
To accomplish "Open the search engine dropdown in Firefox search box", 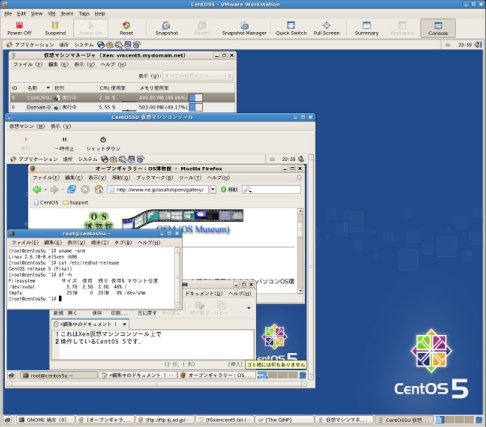I will pos(248,189).
